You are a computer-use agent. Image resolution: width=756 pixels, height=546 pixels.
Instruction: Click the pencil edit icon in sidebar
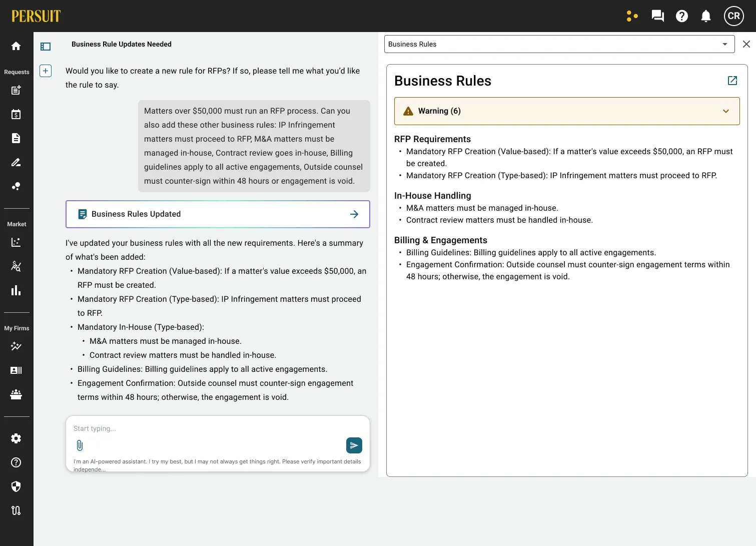[x=16, y=162]
